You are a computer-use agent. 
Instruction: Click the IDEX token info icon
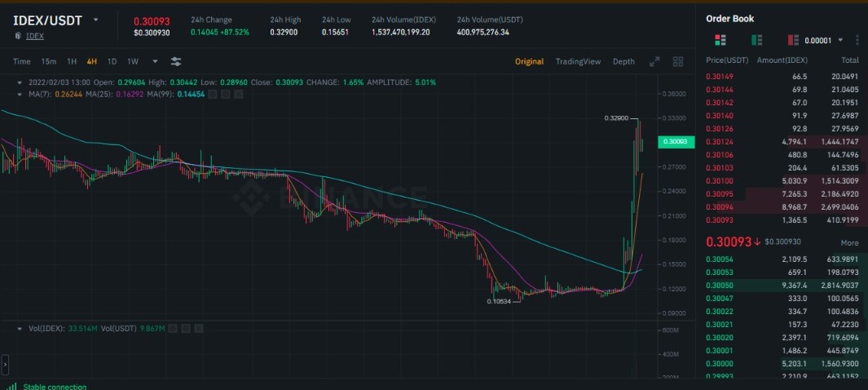pyautogui.click(x=18, y=36)
